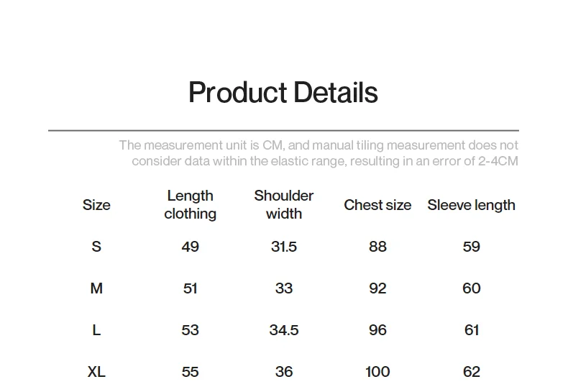Image resolution: width=568 pixels, height=392 pixels.
Task: Click the measurement unit note text
Action: (x=319, y=153)
